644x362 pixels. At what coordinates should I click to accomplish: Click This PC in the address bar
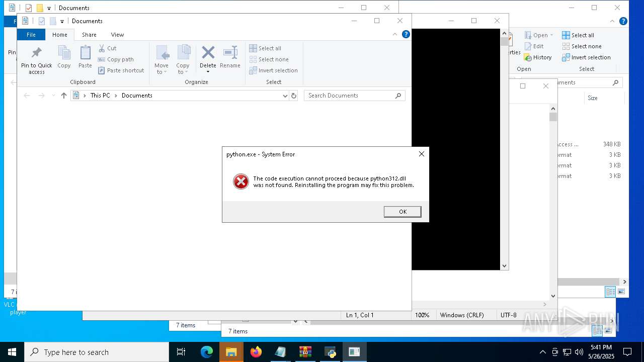(x=100, y=96)
